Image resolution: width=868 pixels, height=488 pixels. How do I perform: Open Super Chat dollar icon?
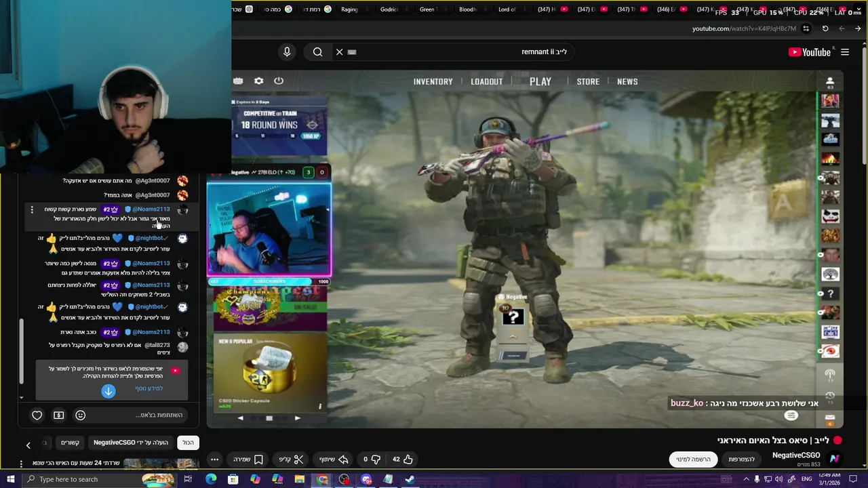pos(59,415)
